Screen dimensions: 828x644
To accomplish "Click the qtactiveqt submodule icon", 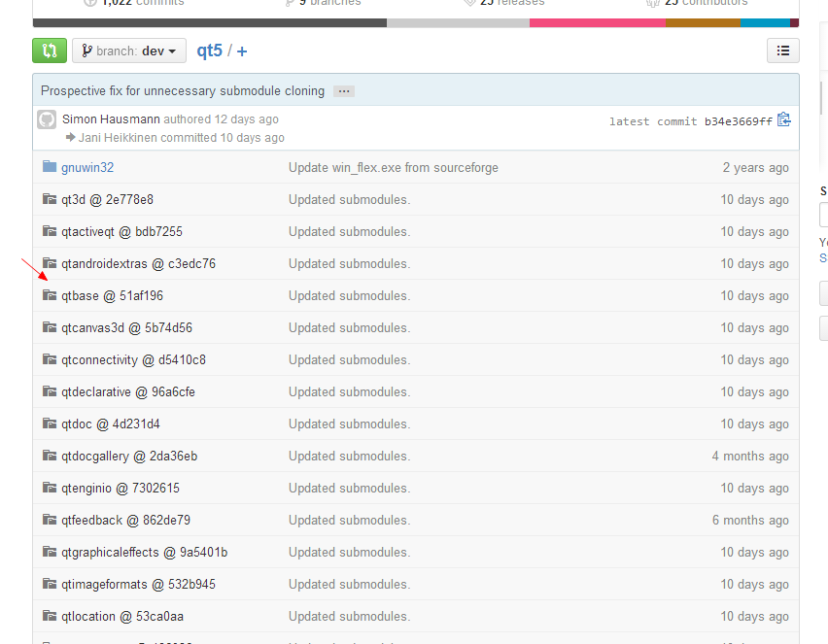I will click(x=50, y=231).
